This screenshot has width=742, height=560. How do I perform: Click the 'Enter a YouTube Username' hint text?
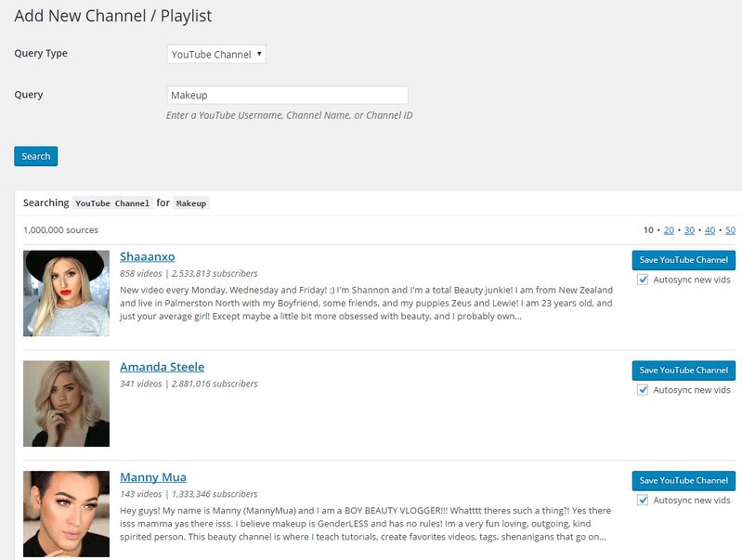point(289,115)
